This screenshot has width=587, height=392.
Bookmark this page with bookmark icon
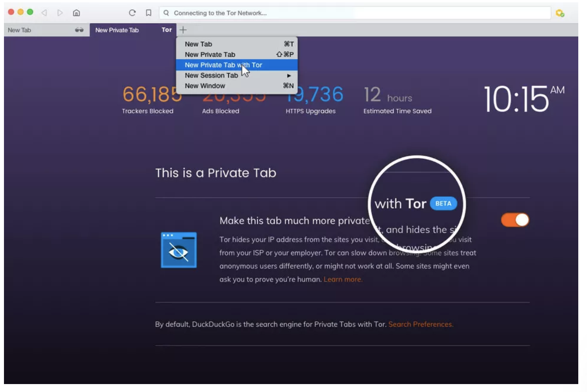click(x=148, y=13)
